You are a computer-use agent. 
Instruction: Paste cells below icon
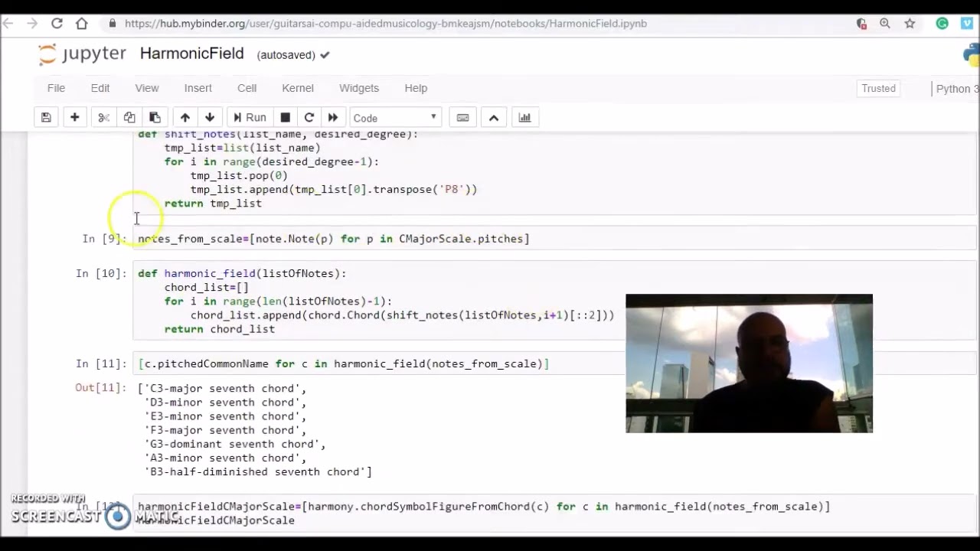pos(155,118)
